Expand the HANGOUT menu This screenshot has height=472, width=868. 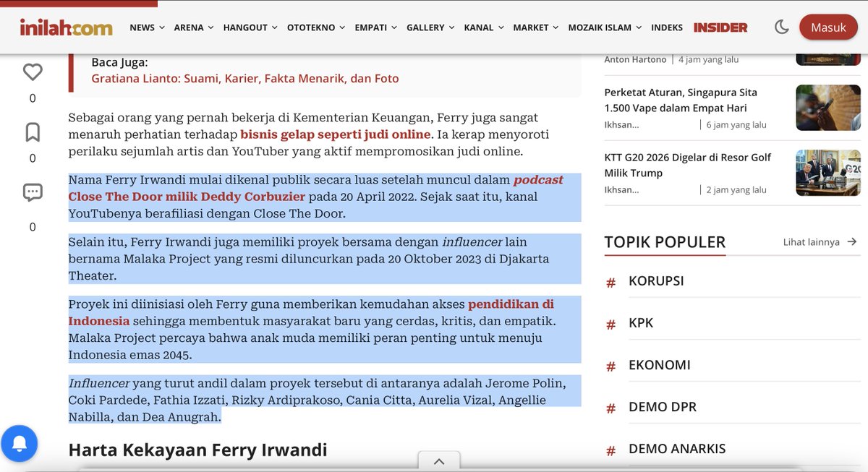[250, 27]
